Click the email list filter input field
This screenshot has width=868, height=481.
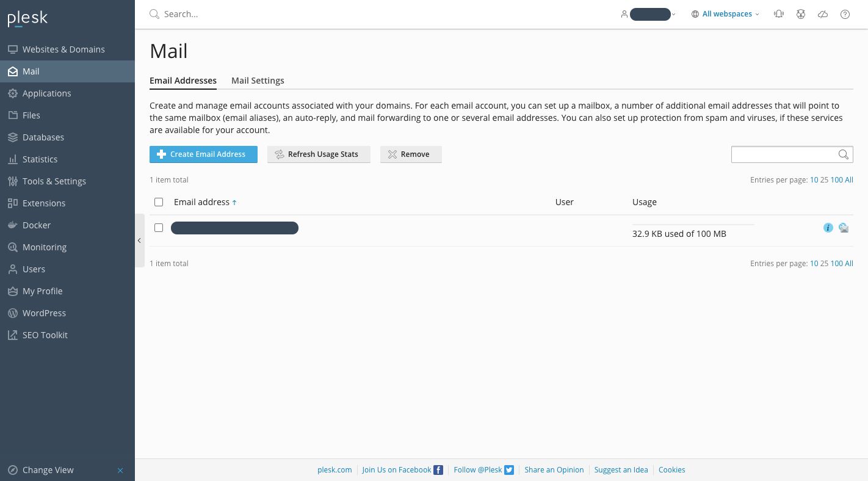pyautogui.click(x=784, y=154)
